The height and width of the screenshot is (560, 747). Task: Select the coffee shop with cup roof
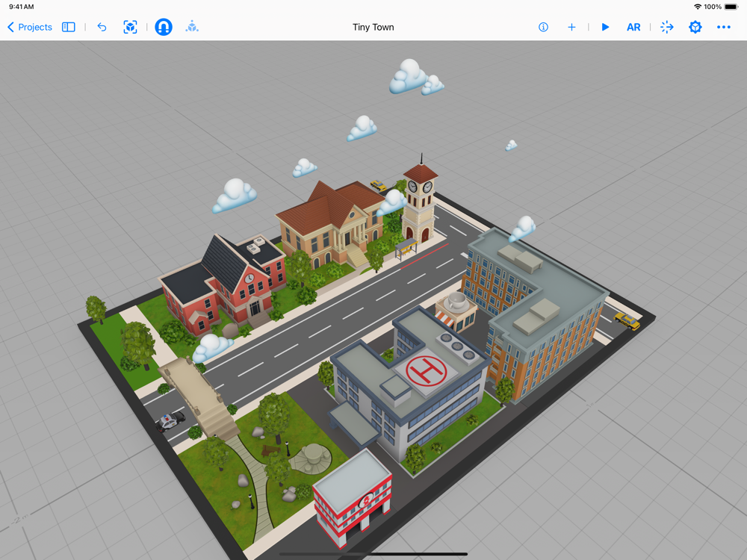tap(456, 311)
